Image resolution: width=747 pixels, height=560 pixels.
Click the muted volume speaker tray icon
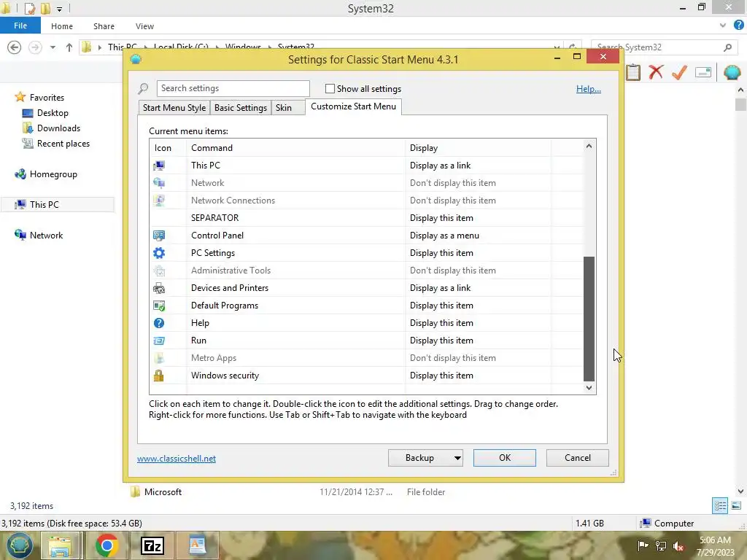click(679, 545)
